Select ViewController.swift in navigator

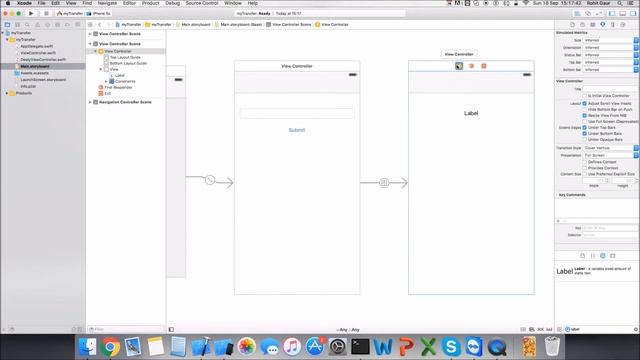pyautogui.click(x=38, y=53)
